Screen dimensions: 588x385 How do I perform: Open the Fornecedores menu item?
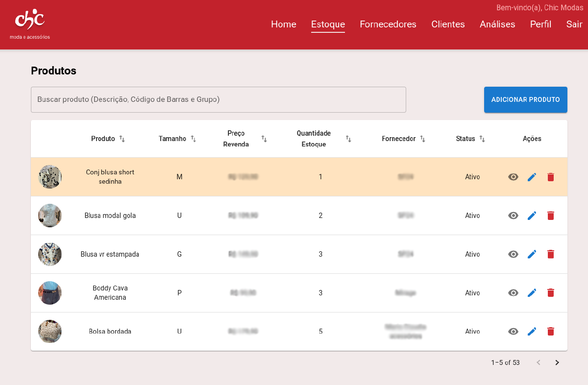pyautogui.click(x=388, y=24)
